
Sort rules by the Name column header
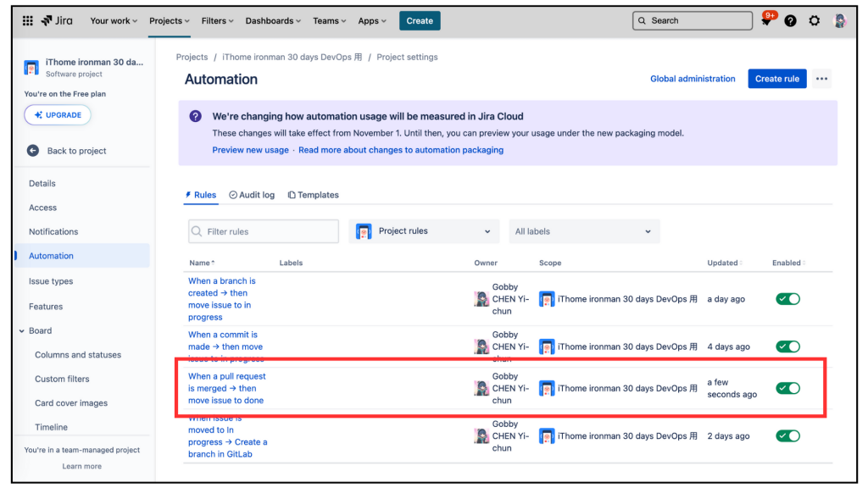point(202,263)
